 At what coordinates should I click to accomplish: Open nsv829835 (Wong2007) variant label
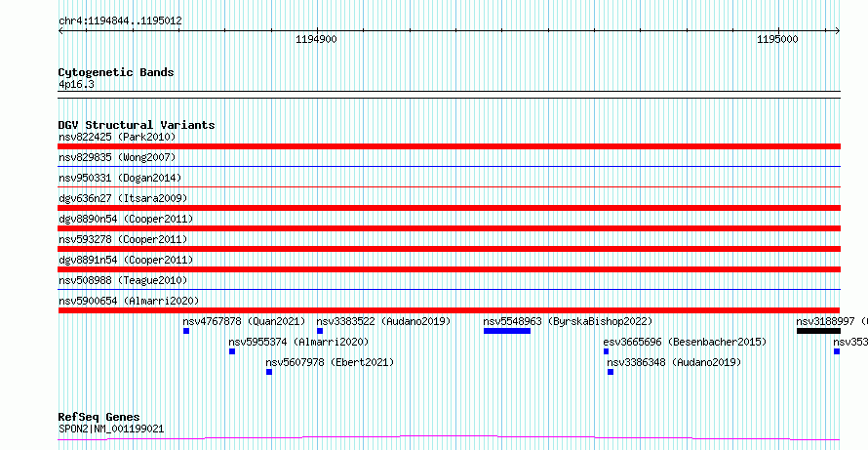point(117,157)
